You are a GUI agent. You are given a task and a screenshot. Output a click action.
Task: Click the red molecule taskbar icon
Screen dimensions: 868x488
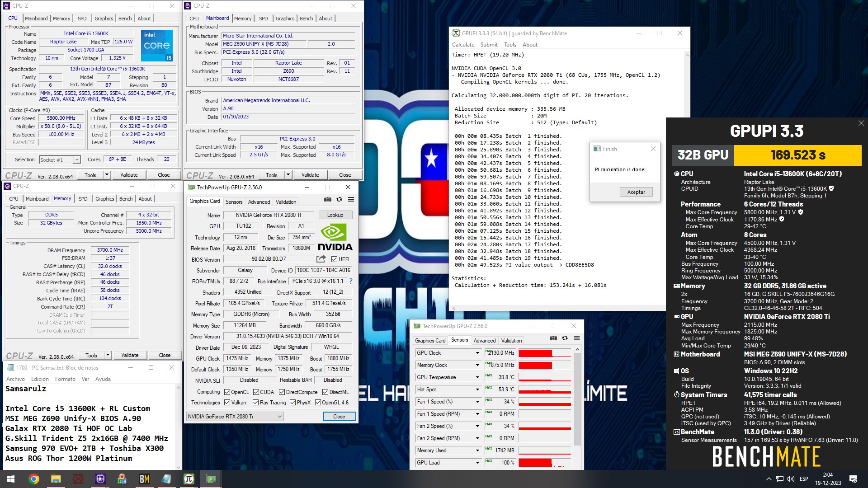click(x=78, y=479)
